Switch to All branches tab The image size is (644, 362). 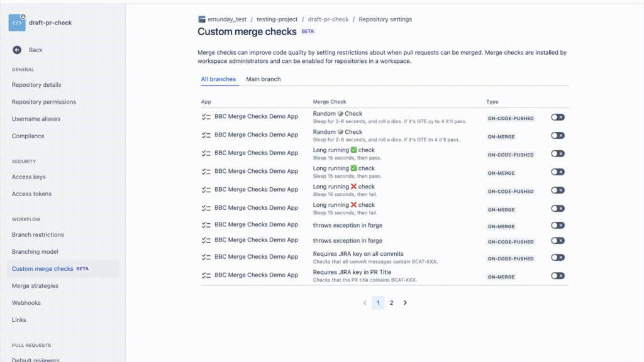pyautogui.click(x=218, y=79)
